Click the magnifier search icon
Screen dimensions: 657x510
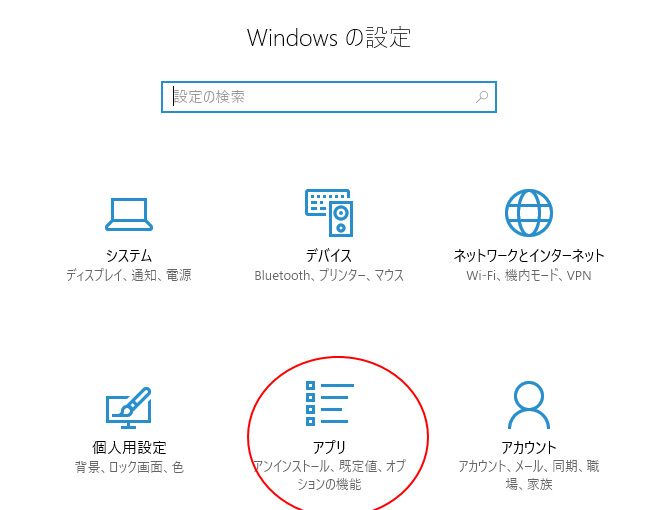482,97
